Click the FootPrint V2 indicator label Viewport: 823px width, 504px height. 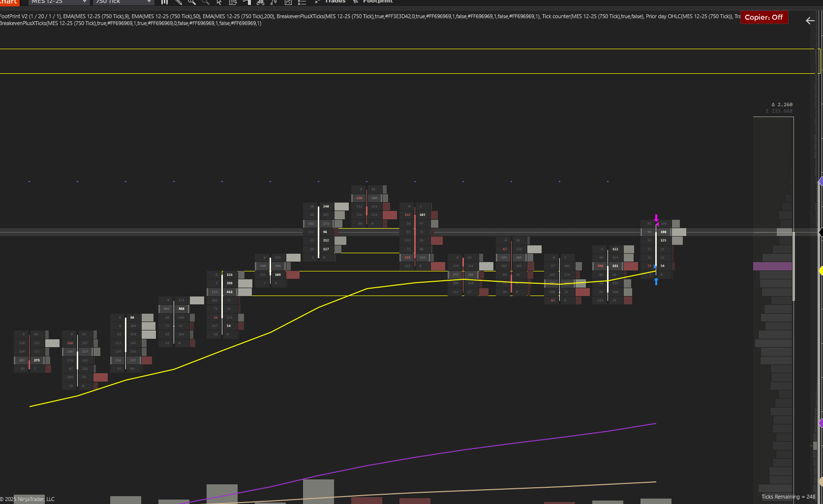coord(30,16)
